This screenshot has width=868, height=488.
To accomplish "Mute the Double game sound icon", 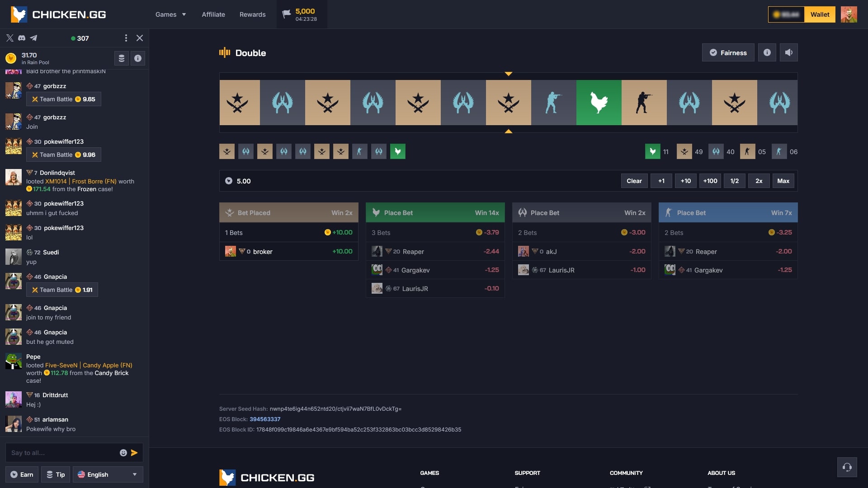I will (x=789, y=52).
